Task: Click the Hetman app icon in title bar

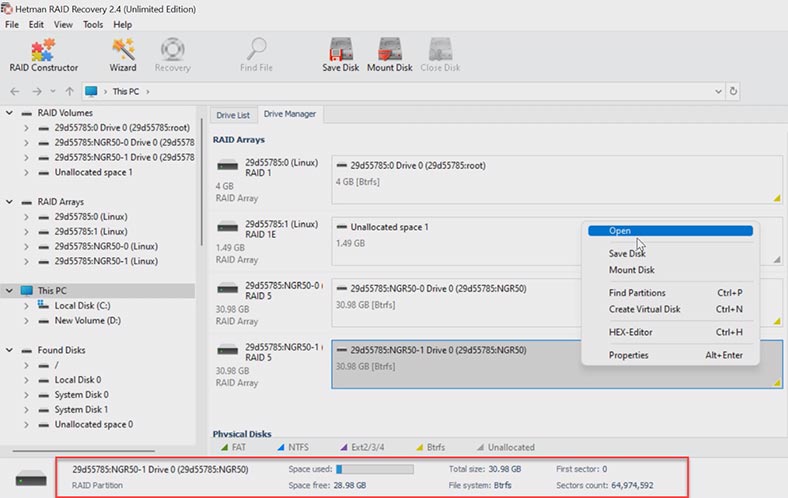Action: 6,9
